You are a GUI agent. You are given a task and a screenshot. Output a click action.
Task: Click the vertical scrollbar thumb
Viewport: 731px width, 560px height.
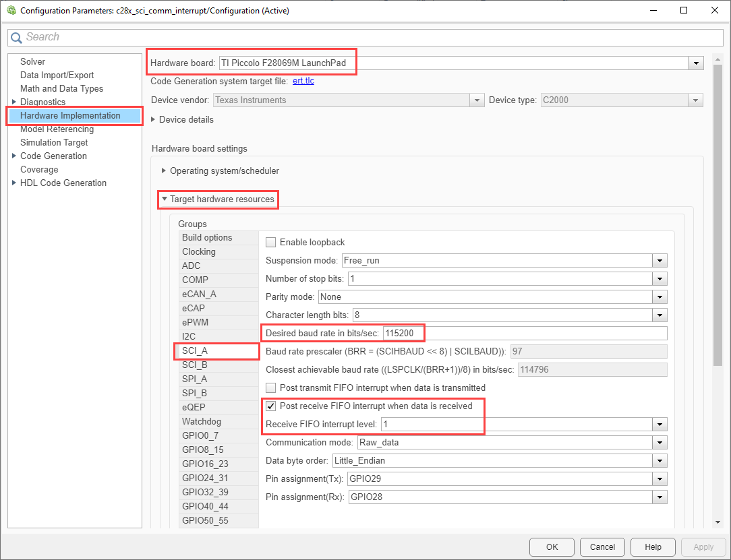718,214
